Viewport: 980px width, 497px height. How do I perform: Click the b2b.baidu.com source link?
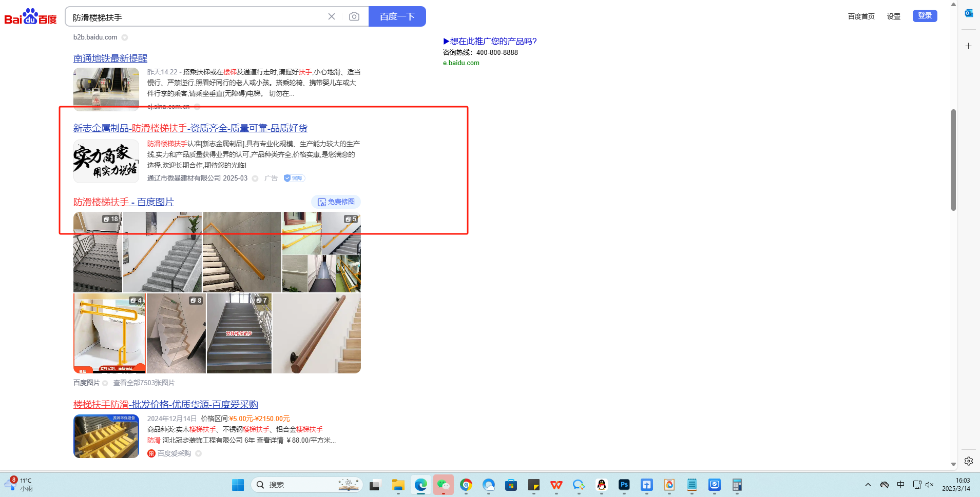(x=95, y=37)
